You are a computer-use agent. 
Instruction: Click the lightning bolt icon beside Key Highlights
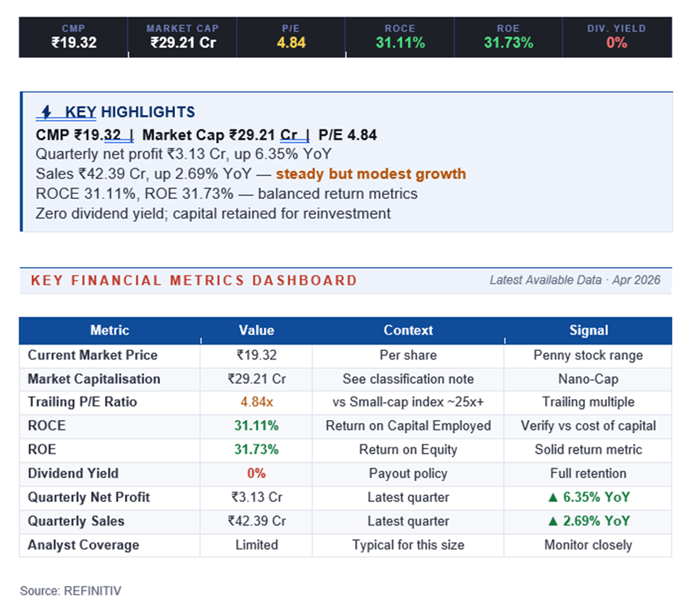(47, 112)
